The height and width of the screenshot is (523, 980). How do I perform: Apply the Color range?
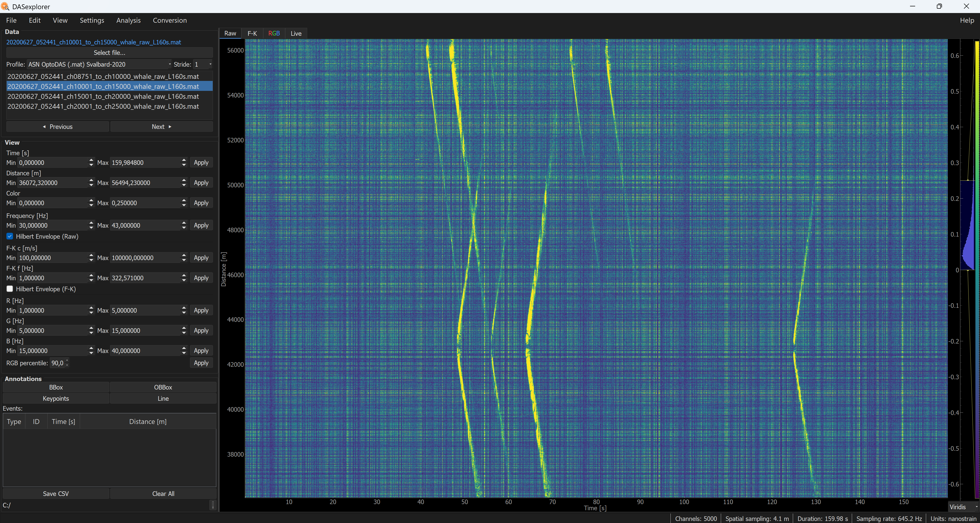pyautogui.click(x=201, y=203)
